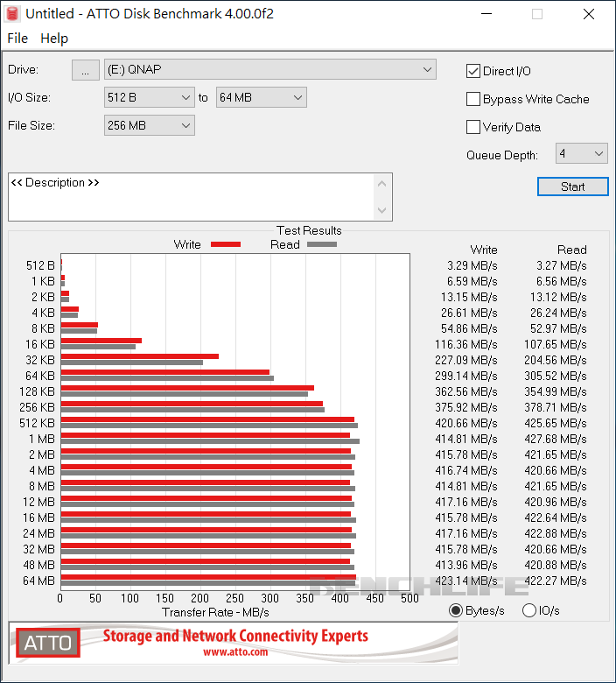616x683 pixels.
Task: Expand the maximum I/O Size 64 MB dropdown
Action: click(262, 97)
